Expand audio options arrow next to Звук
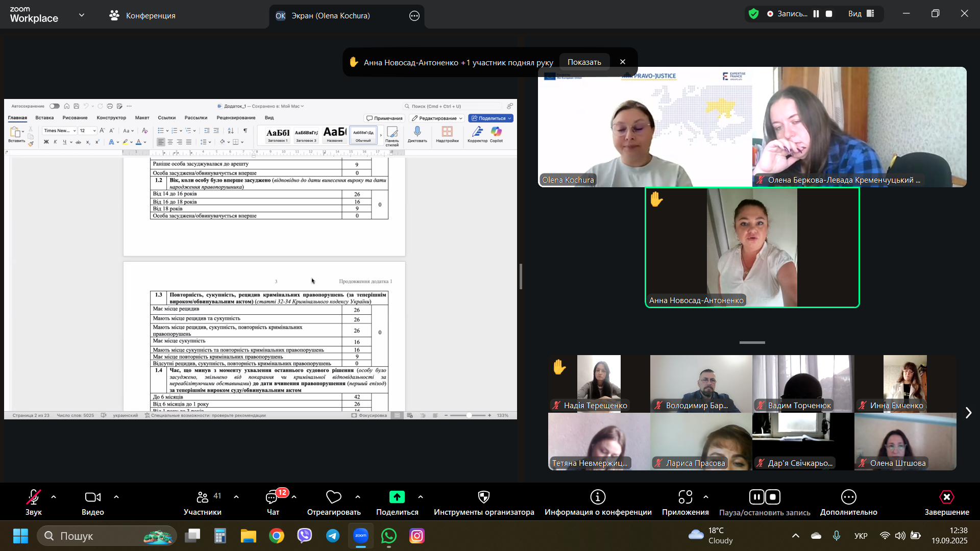The image size is (980, 551). click(x=54, y=497)
